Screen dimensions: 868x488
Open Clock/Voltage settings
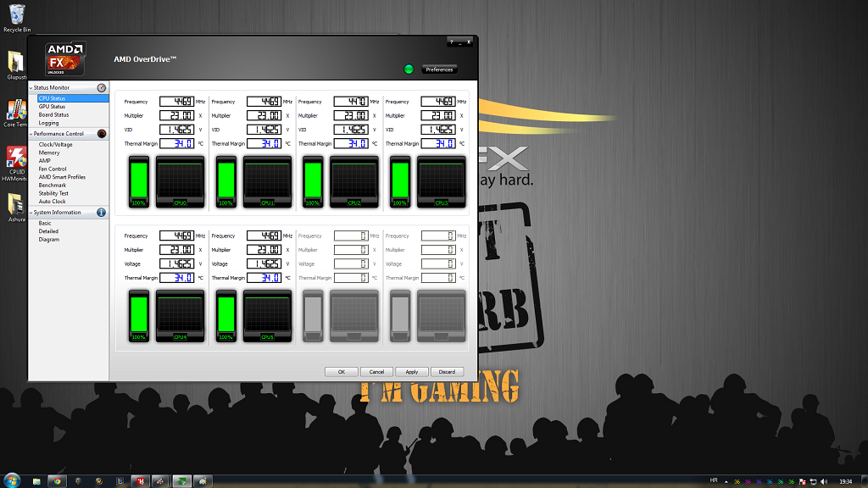tap(55, 144)
